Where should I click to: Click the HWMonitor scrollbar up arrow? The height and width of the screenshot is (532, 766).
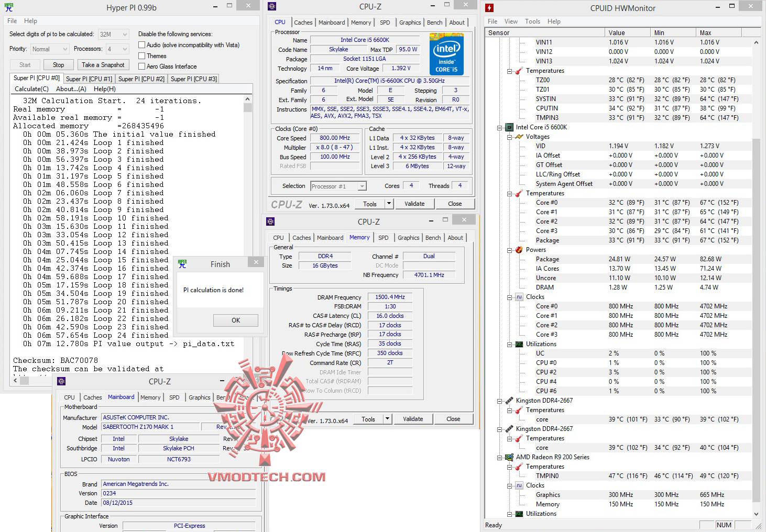tap(756, 42)
